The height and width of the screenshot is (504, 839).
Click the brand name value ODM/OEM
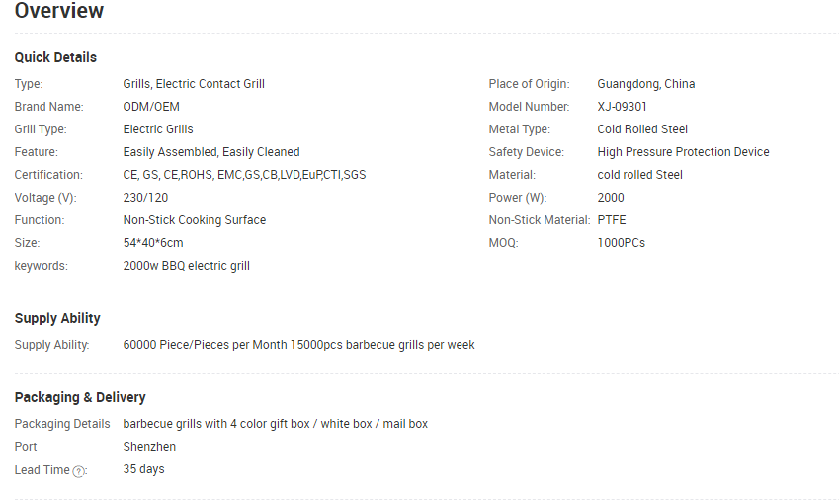(151, 107)
